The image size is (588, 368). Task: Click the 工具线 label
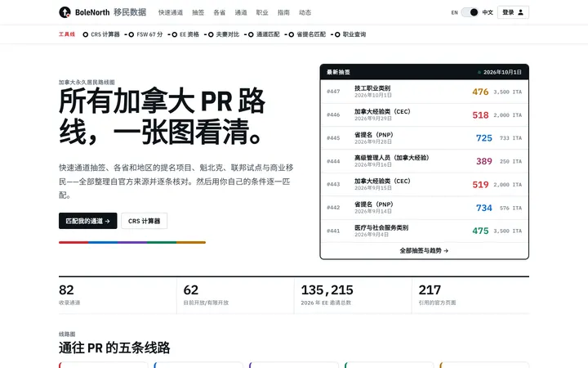(67, 34)
